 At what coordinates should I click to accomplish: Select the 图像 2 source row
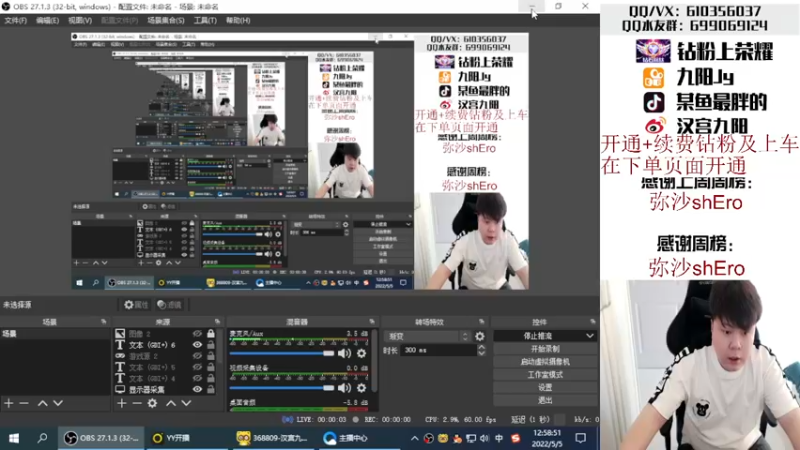[165, 334]
